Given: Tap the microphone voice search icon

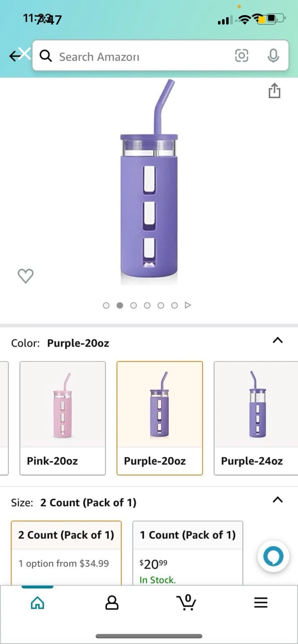Looking at the screenshot, I should pyautogui.click(x=273, y=55).
